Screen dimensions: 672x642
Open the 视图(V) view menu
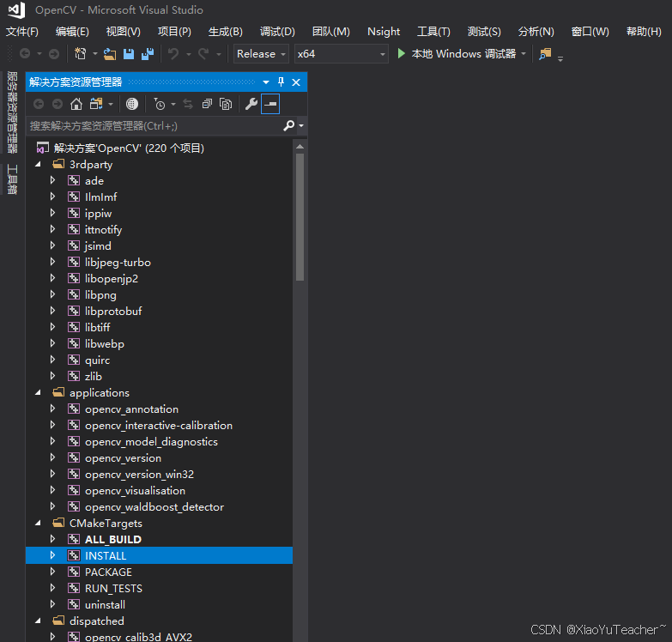click(x=124, y=32)
